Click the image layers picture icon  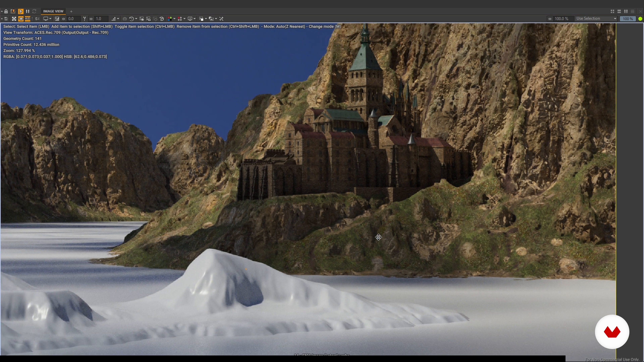click(211, 19)
